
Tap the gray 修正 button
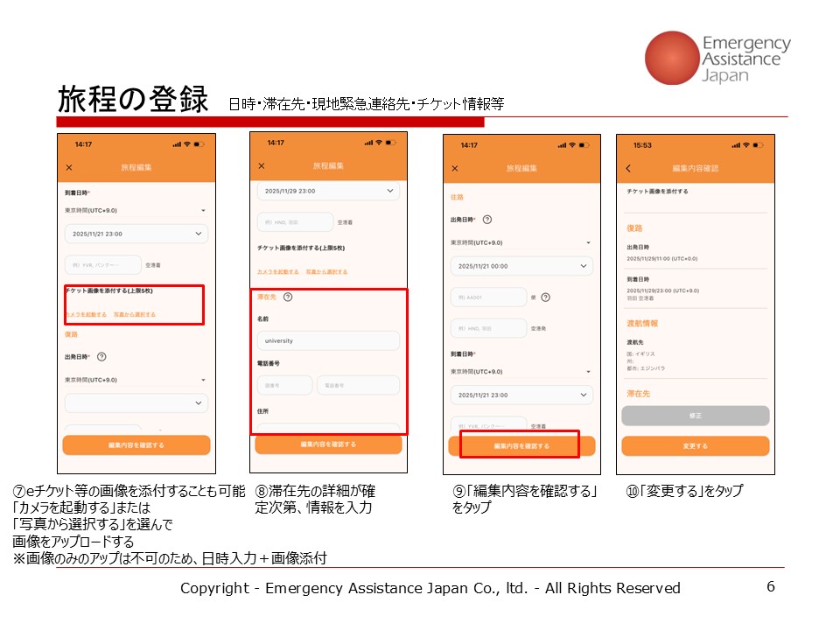pyautogui.click(x=695, y=416)
